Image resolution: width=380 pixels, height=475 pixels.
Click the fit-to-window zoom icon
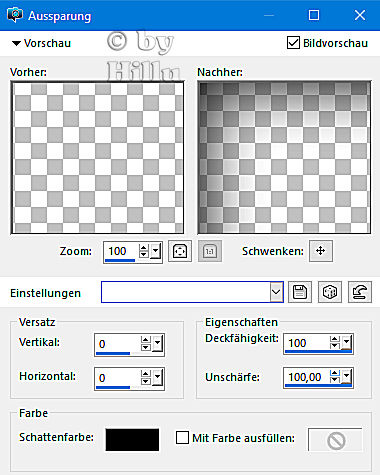(180, 251)
